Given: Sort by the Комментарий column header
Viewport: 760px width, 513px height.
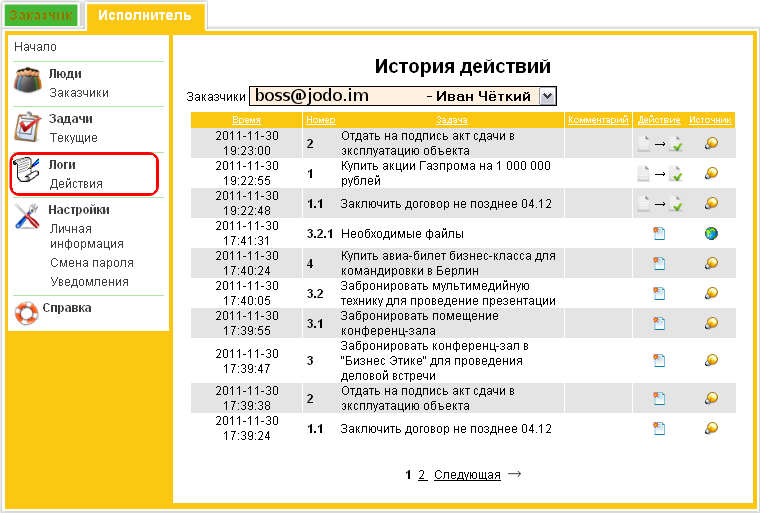Looking at the screenshot, I should click(x=598, y=121).
